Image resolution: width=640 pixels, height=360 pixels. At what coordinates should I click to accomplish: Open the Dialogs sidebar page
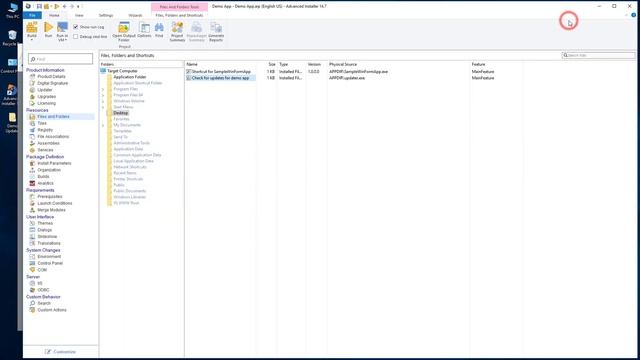click(x=44, y=230)
